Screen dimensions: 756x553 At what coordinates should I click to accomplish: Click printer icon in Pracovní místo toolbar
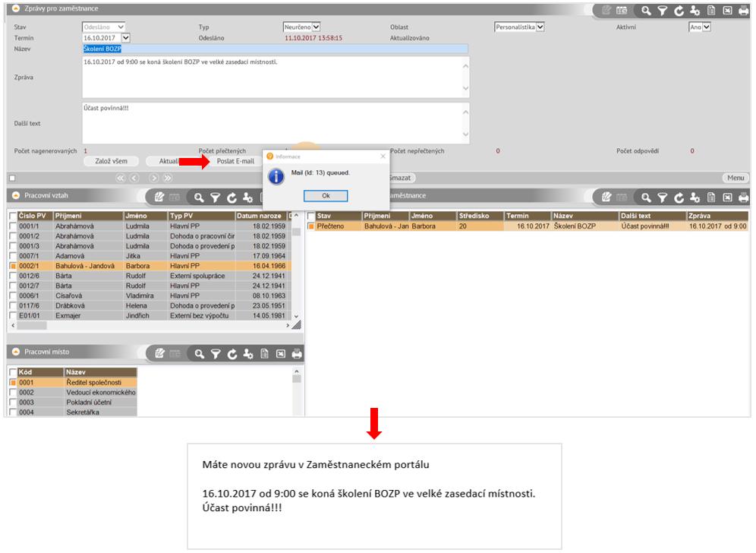click(297, 354)
